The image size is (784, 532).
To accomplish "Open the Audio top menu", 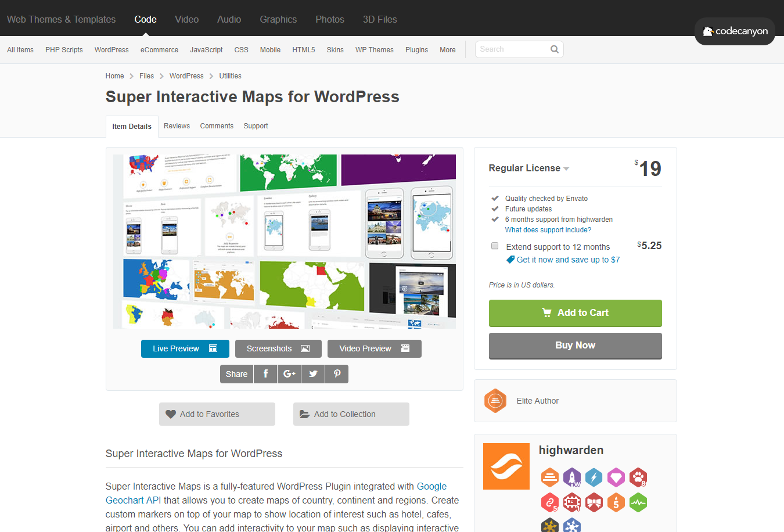I will [x=229, y=19].
